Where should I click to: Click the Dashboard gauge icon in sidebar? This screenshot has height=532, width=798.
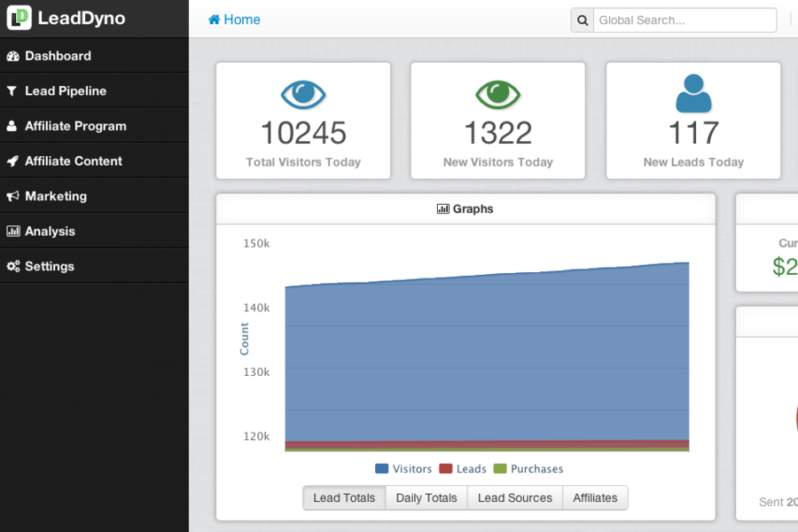pyautogui.click(x=12, y=56)
